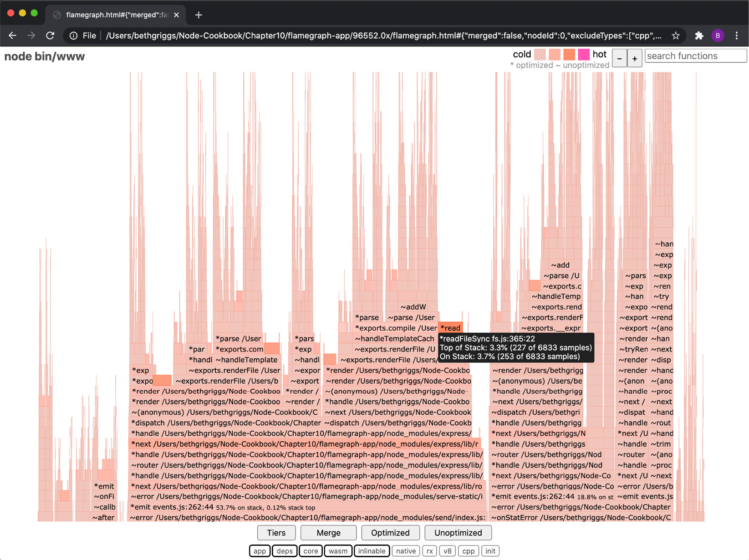749x560 pixels.
Task: Zoom in with the plus control
Action: point(635,58)
